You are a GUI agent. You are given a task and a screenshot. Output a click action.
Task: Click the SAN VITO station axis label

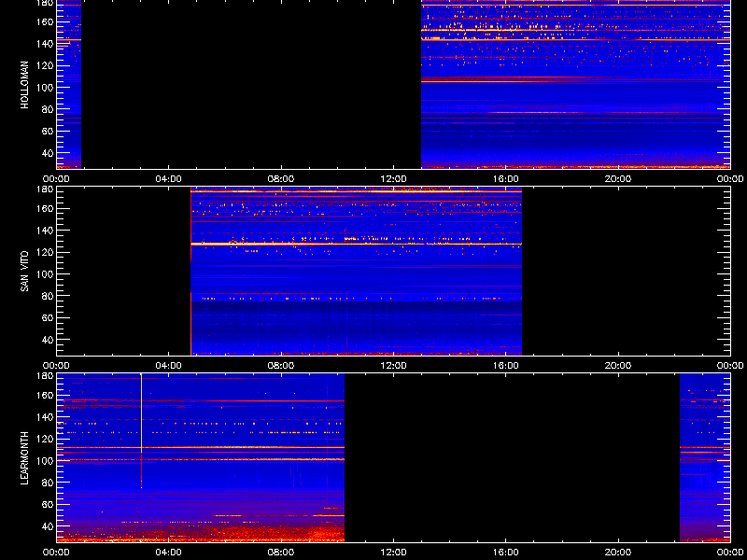(x=25, y=272)
